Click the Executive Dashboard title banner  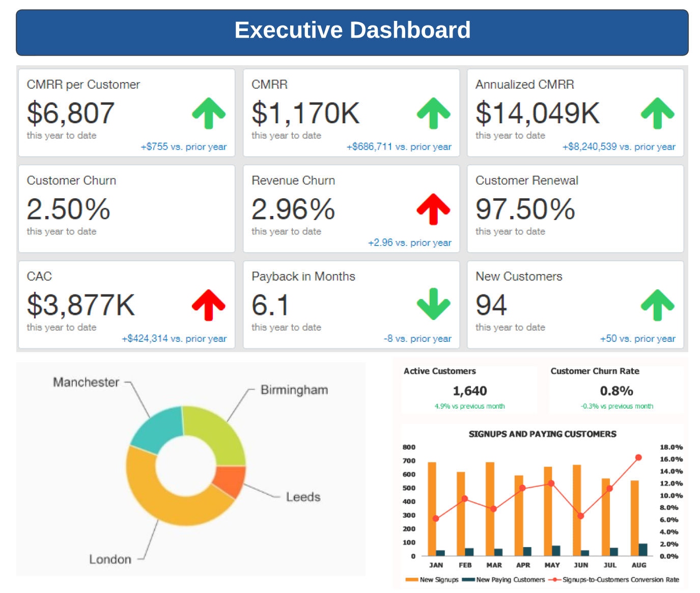[x=352, y=31]
